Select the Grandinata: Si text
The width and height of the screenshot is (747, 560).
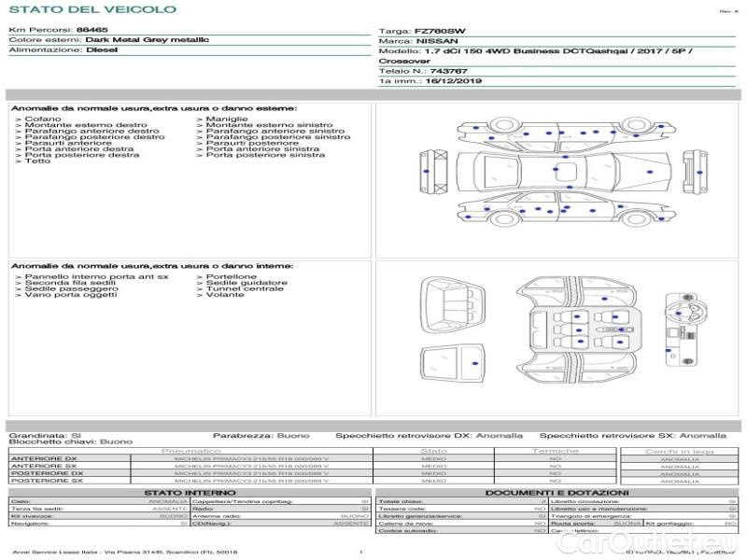point(45,436)
